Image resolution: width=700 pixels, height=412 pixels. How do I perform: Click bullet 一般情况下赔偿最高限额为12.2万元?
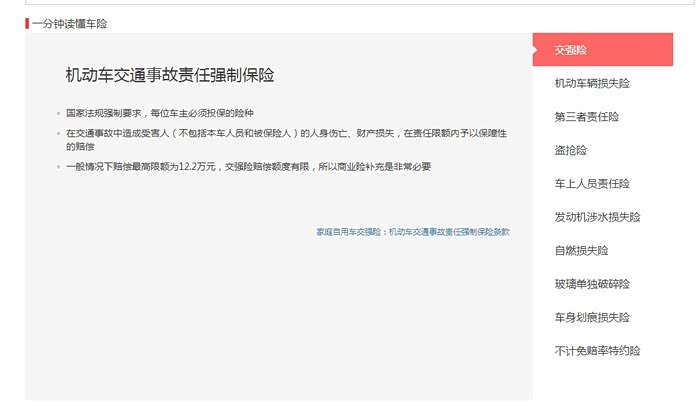tap(248, 167)
